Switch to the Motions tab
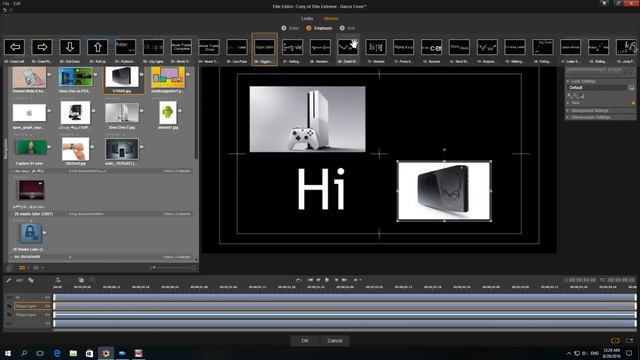The width and height of the screenshot is (640, 360). click(x=331, y=18)
